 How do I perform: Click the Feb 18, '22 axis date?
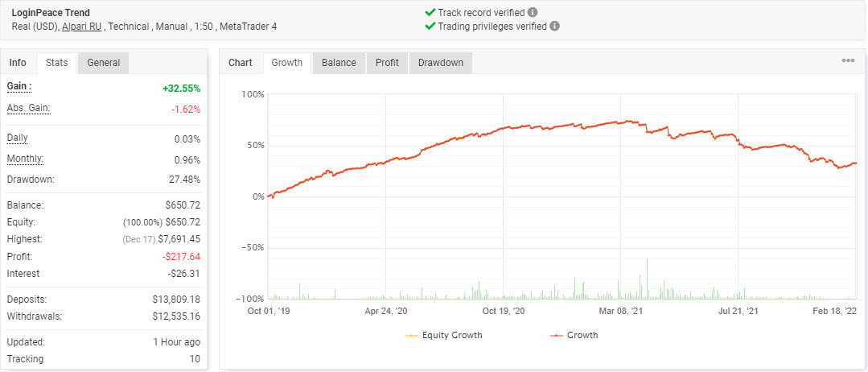click(836, 311)
